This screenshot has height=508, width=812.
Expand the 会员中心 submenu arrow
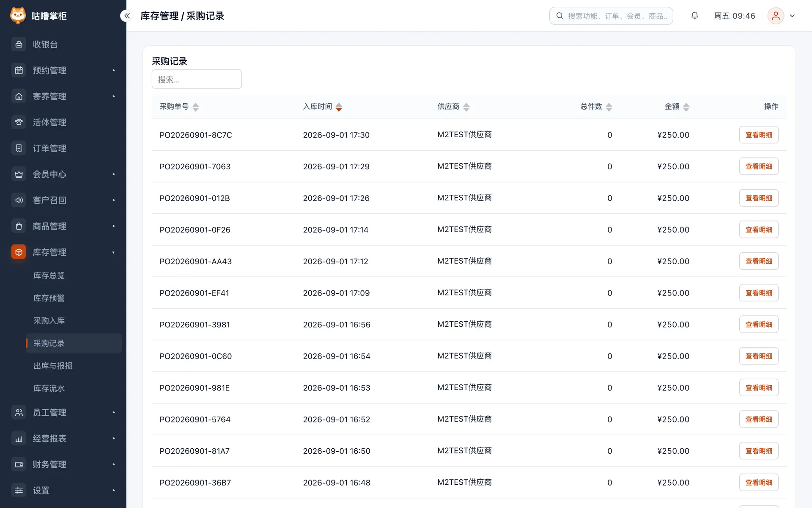(x=114, y=174)
